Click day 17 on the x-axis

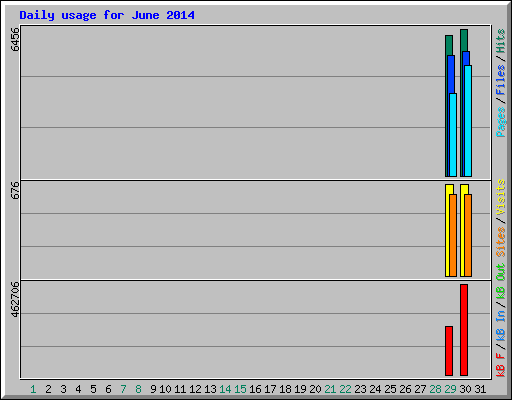tap(270, 389)
